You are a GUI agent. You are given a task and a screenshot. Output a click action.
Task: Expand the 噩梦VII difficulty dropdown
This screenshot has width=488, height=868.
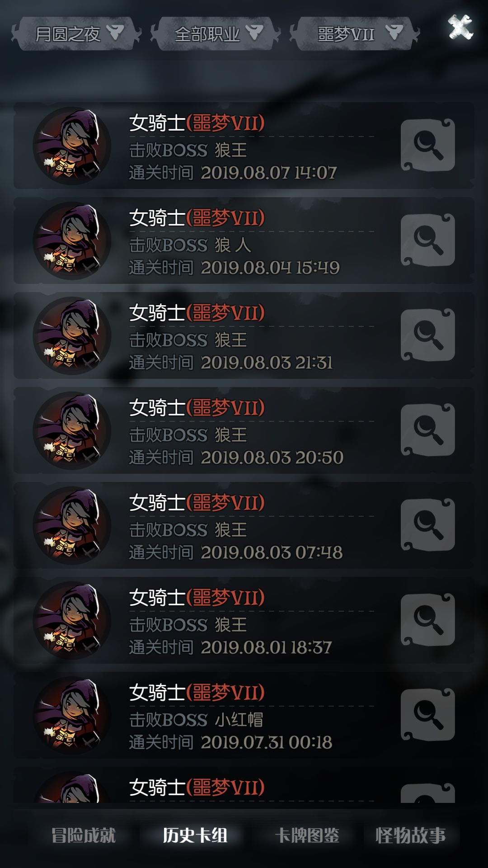coord(355,33)
